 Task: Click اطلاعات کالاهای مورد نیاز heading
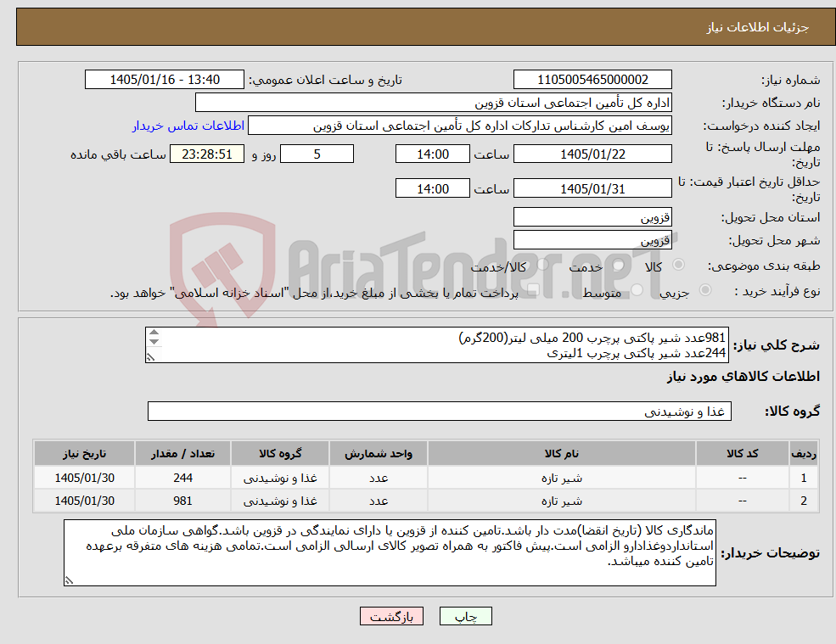tap(743, 377)
